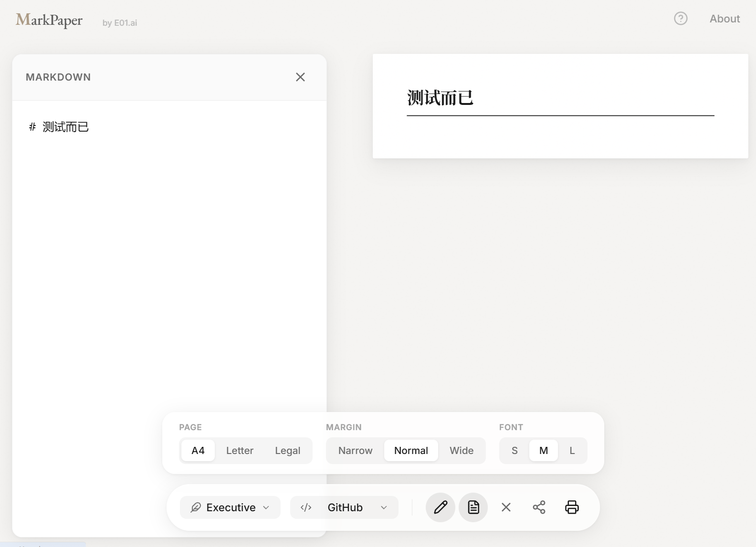Set margin to Narrow
The width and height of the screenshot is (756, 547).
[356, 451]
